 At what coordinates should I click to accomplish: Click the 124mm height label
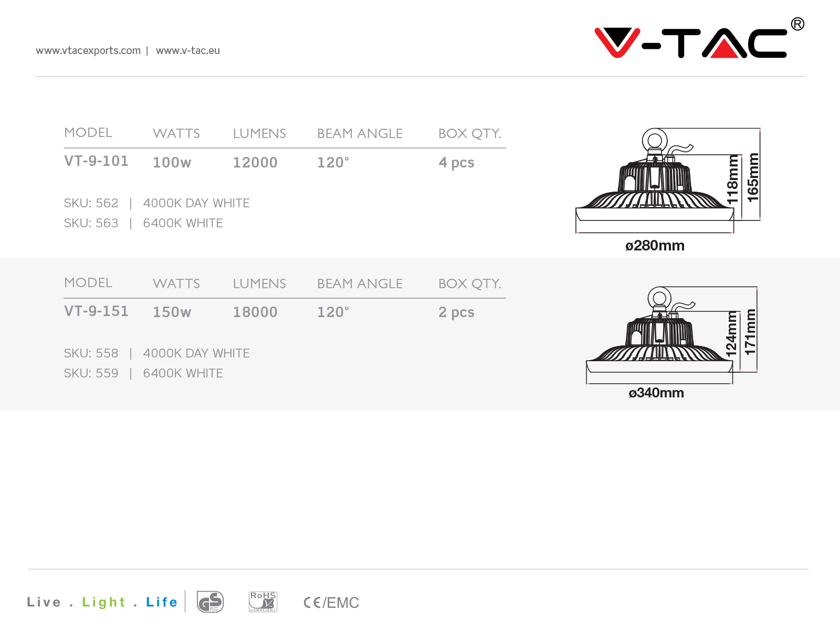point(731,334)
